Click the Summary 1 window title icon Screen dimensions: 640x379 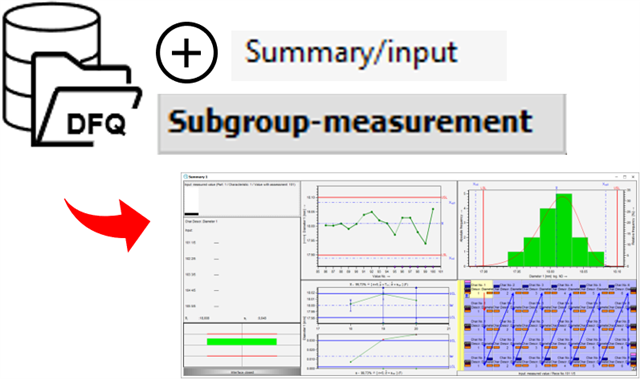pos(186,177)
